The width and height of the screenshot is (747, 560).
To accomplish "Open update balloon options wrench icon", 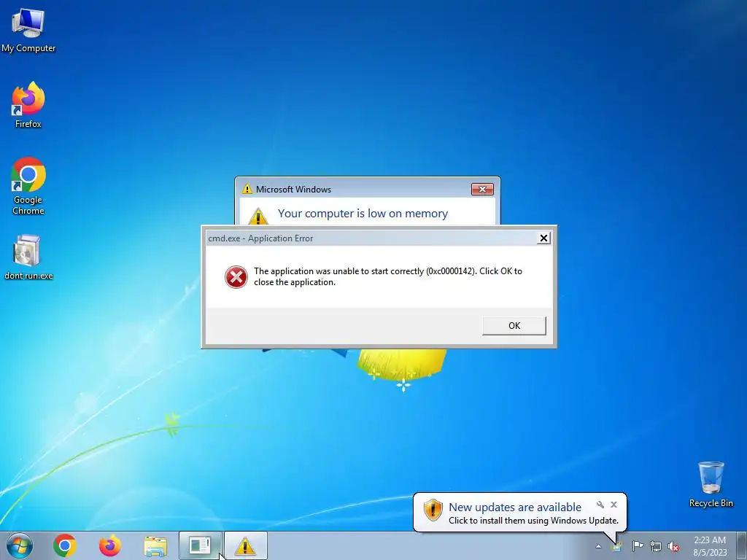I will [x=600, y=505].
